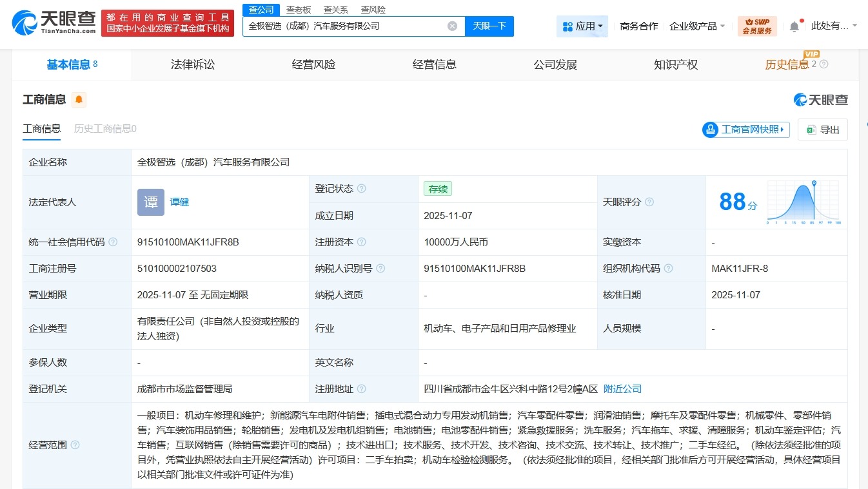Open the 附近公司 link
The image size is (868, 489).
(x=624, y=388)
